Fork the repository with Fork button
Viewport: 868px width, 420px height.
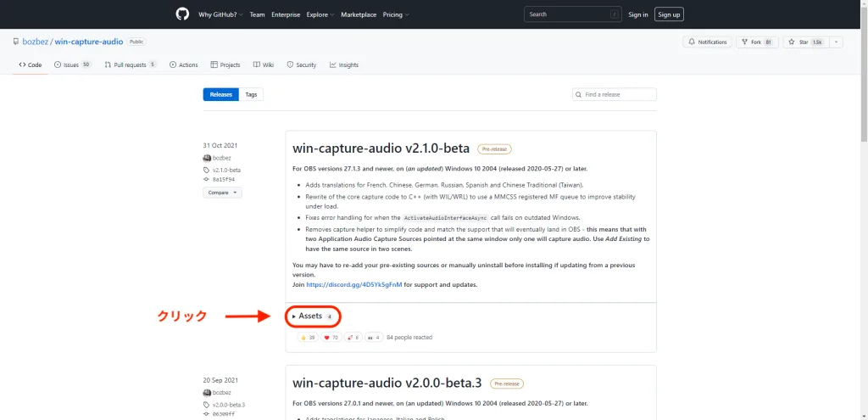point(757,42)
